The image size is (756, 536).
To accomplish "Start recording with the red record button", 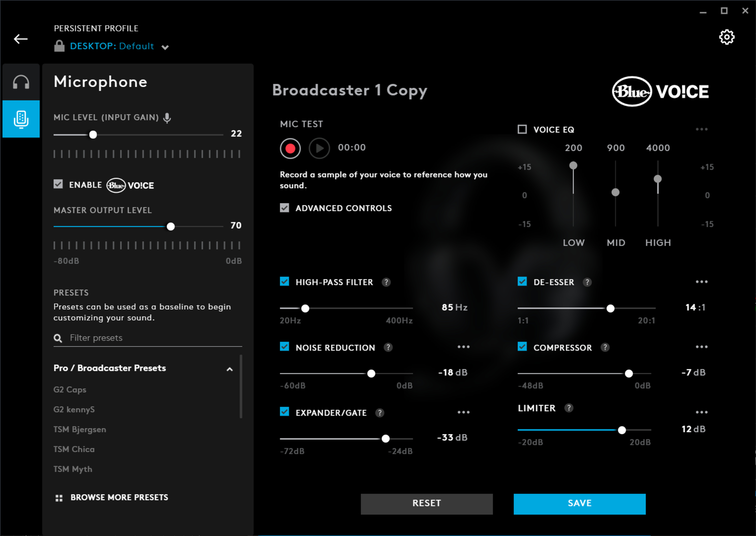I will tap(290, 149).
